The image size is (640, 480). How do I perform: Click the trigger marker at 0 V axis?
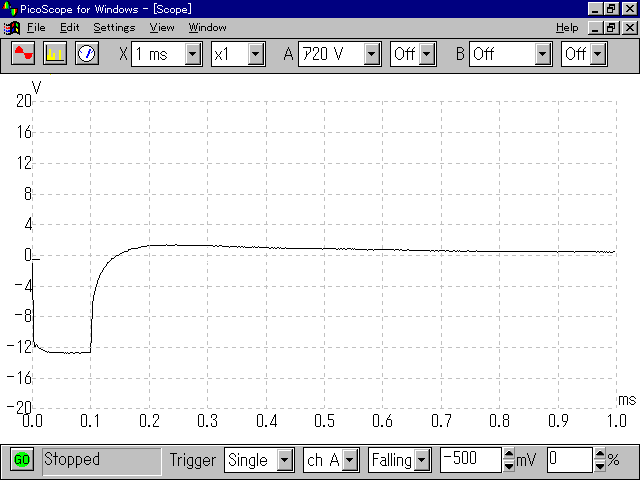36,259
